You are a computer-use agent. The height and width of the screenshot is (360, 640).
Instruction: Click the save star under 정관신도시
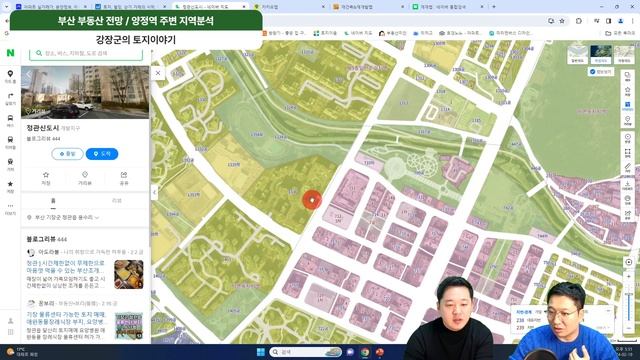(x=46, y=178)
